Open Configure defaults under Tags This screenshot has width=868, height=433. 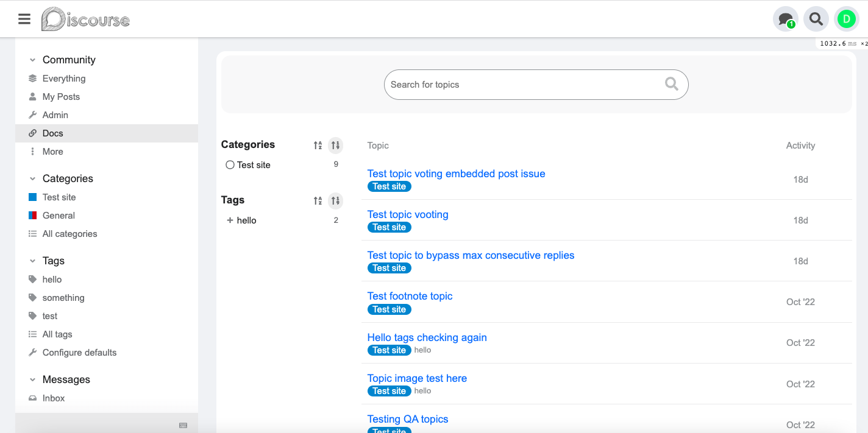(79, 353)
